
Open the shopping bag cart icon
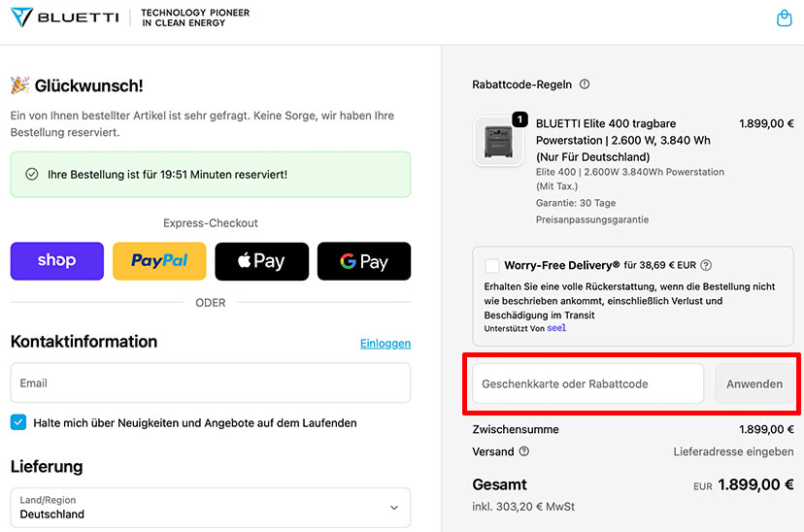coord(785,18)
